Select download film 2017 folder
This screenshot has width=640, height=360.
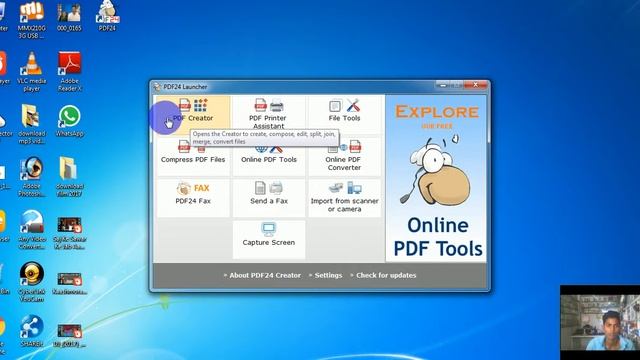69,176
